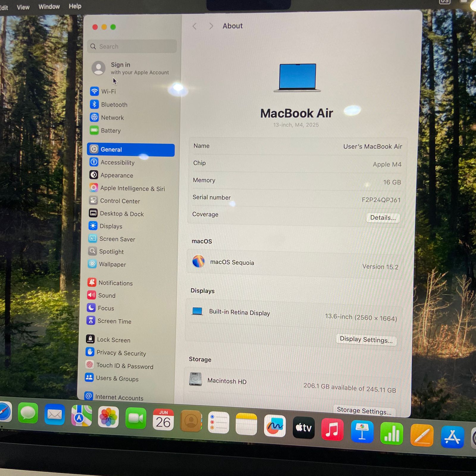Click the back navigation chevron
Screen dimensions: 476x476
[x=195, y=26]
